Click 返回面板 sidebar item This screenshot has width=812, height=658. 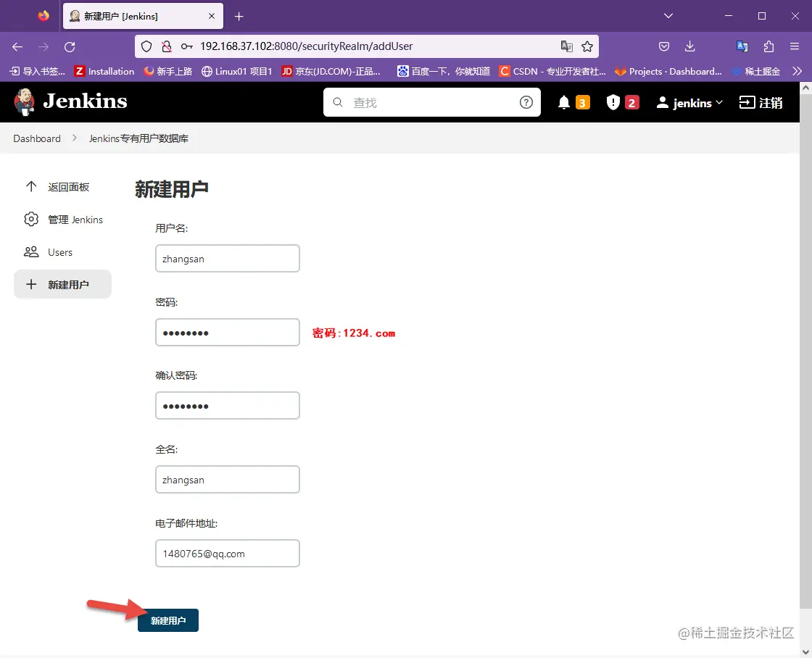[x=62, y=187]
